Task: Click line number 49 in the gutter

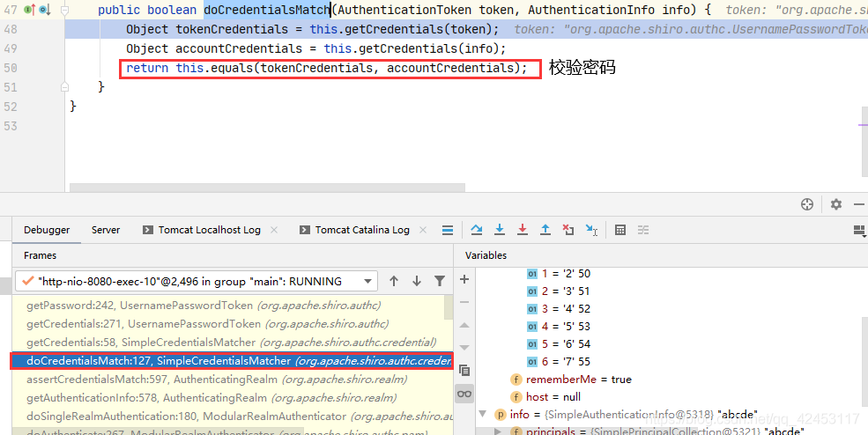Action: pyautogui.click(x=11, y=48)
